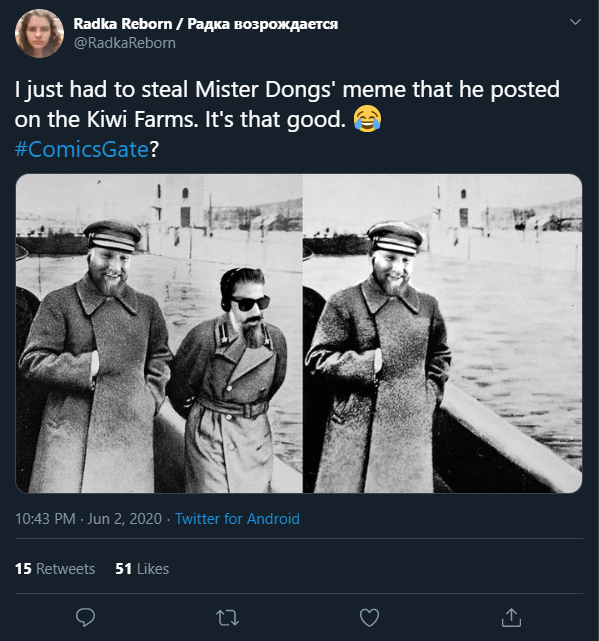Screen dimensions: 599x641
Task: Open the @RadkaReborn handle
Action: tap(125, 43)
